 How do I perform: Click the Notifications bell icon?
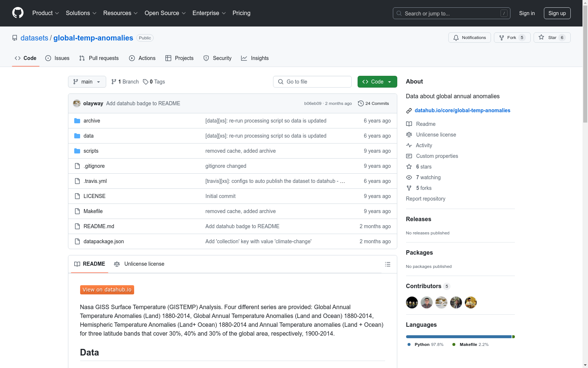point(456,38)
